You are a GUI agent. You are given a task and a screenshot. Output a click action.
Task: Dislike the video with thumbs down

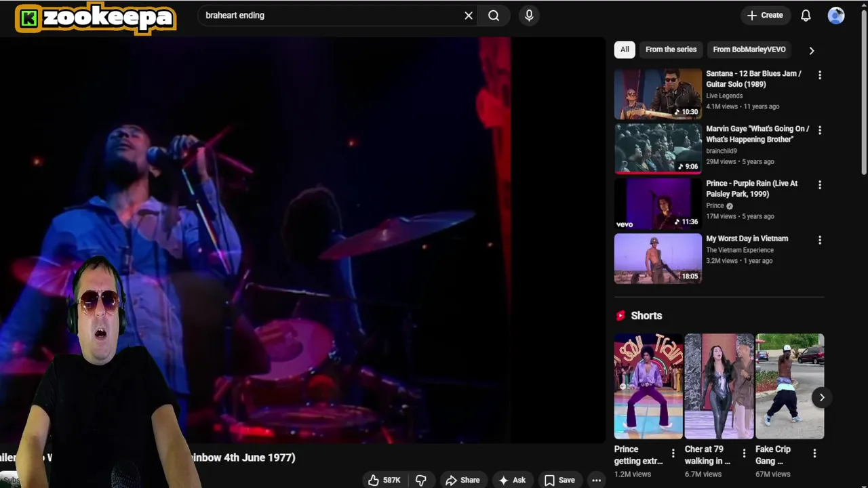pos(420,480)
